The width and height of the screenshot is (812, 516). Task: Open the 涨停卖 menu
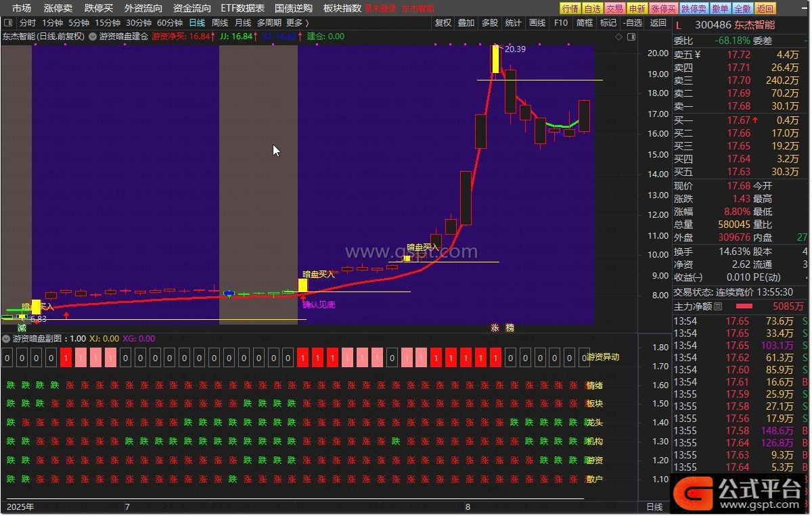coord(58,8)
